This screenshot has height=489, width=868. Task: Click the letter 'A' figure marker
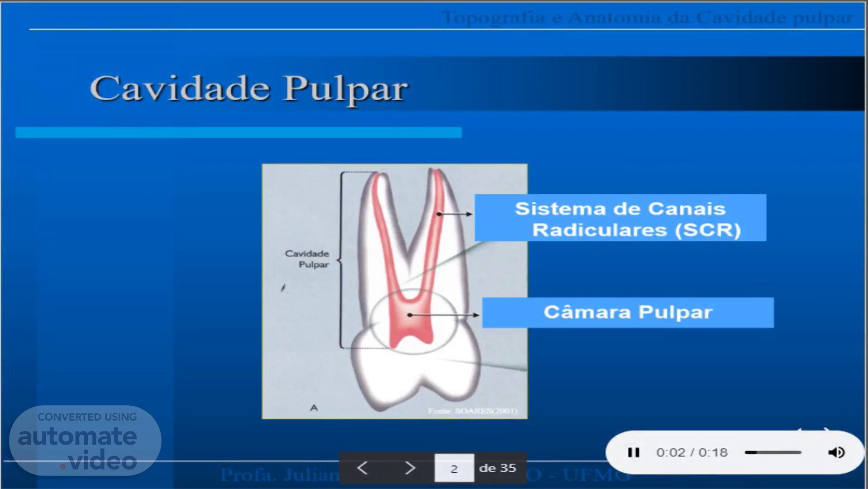click(x=314, y=407)
